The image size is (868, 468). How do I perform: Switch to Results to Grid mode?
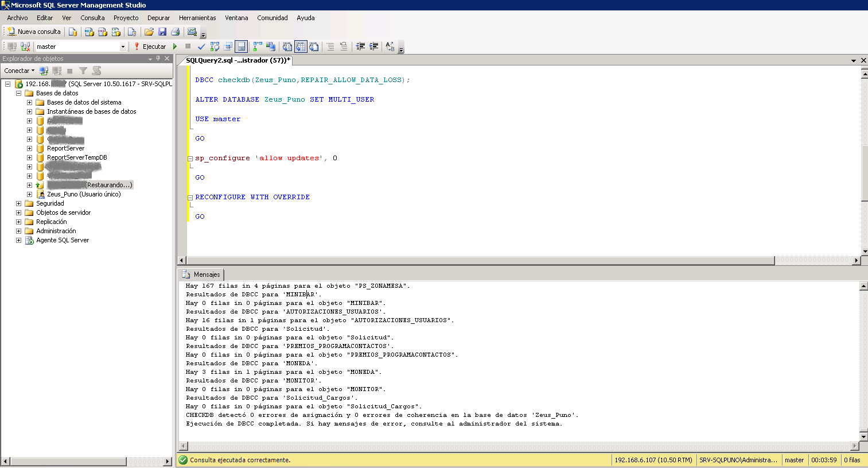(301, 47)
